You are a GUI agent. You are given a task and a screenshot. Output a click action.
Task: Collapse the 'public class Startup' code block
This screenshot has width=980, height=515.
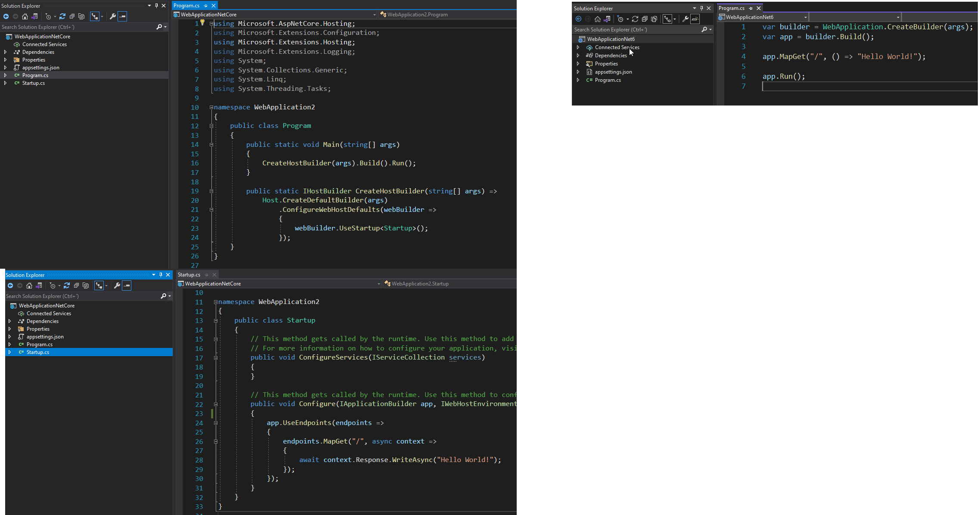[x=216, y=320]
